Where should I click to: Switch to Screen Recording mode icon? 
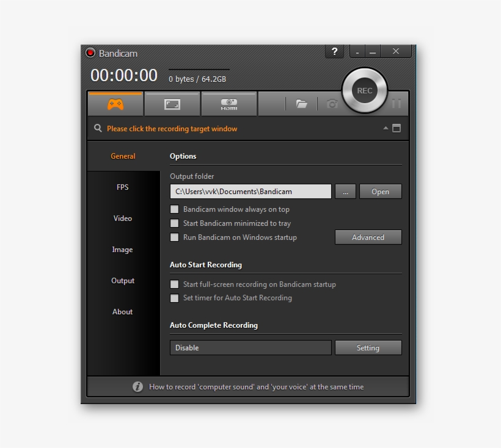(x=172, y=103)
